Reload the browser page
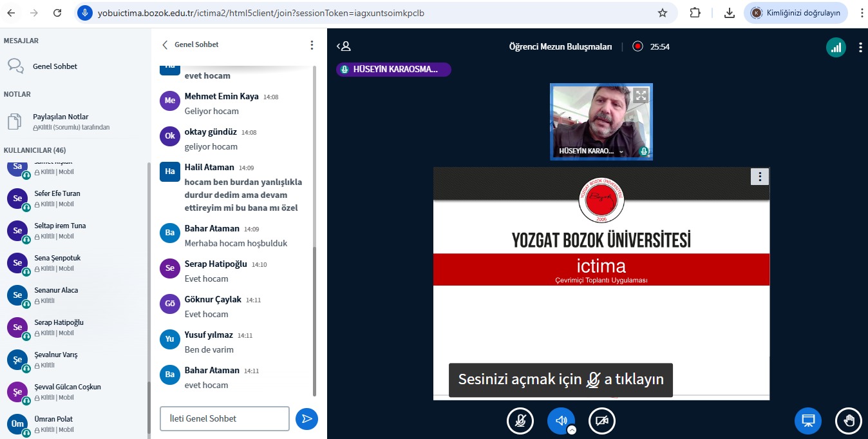This screenshot has height=439, width=868. tap(57, 13)
